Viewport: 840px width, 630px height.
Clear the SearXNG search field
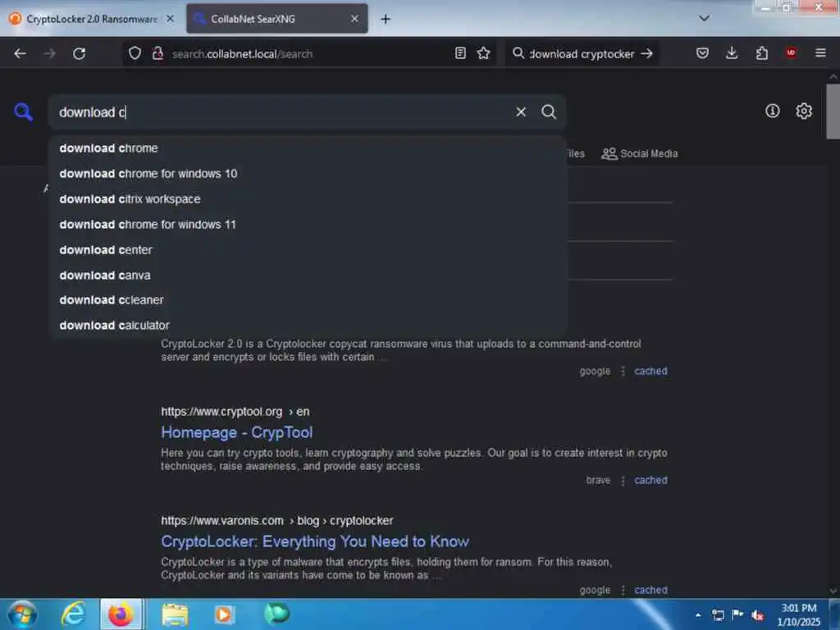[x=521, y=112]
